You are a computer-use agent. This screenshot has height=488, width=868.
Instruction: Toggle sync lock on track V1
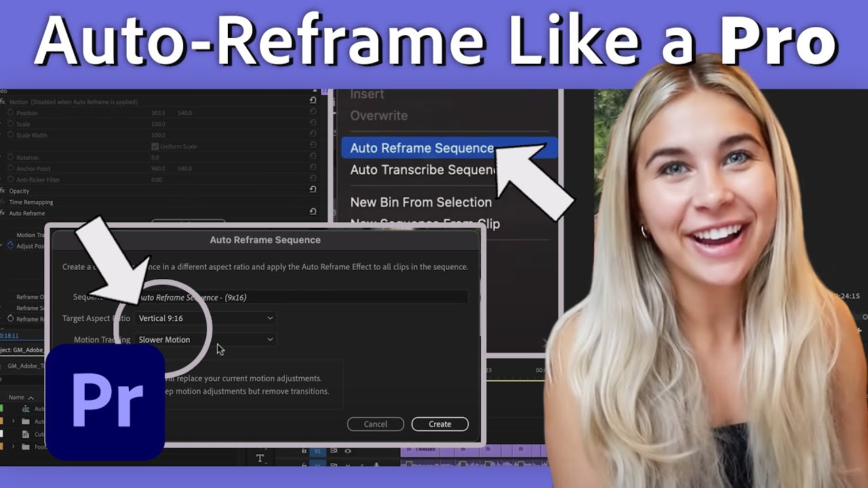333,451
